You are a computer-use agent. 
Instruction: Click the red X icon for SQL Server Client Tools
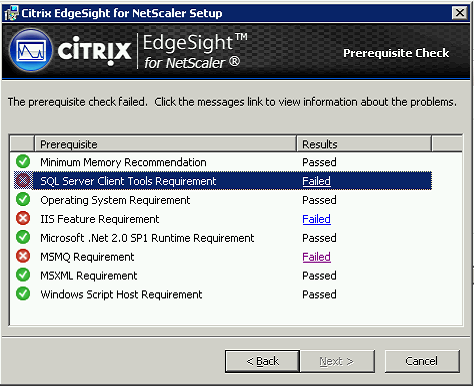tap(23, 181)
